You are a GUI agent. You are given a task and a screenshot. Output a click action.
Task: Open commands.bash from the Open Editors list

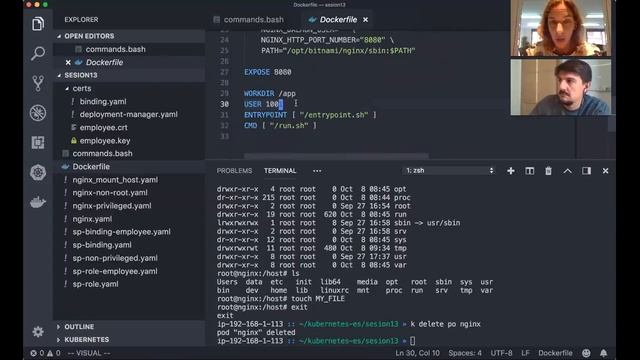116,49
